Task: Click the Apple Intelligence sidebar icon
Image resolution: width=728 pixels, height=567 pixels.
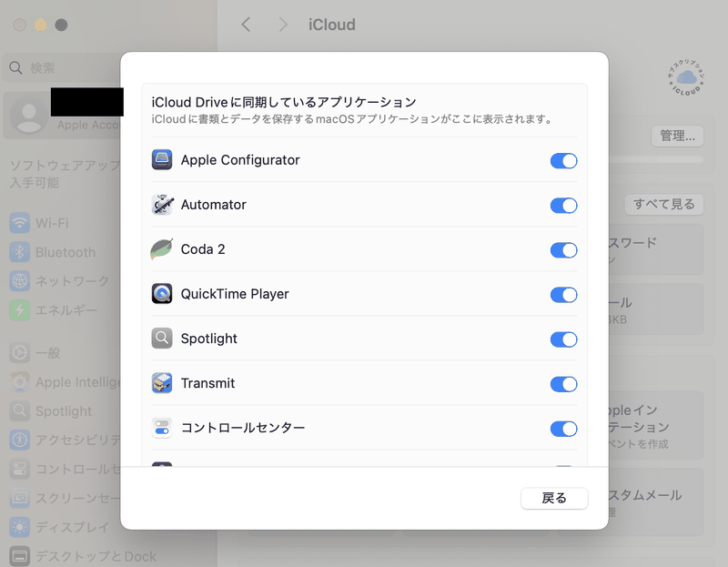Action: [x=19, y=382]
